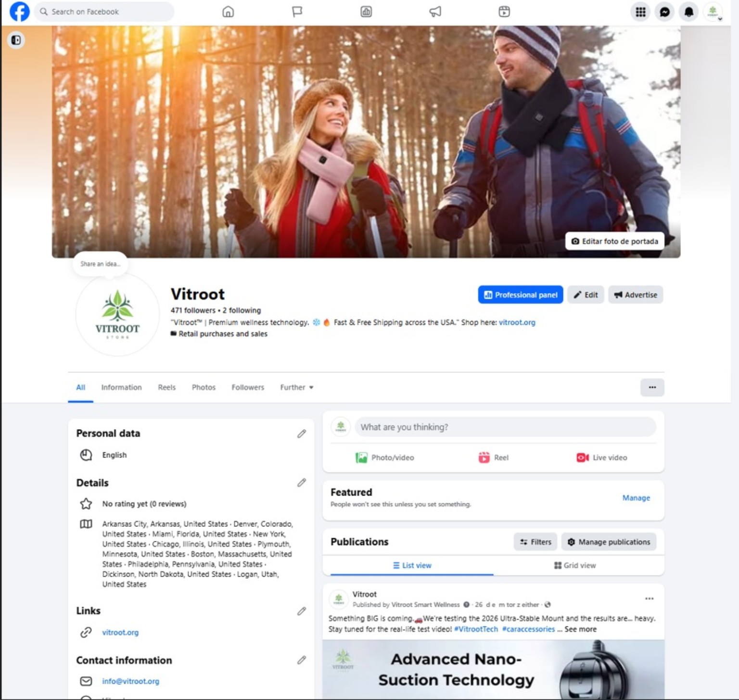Click #VitrootTech hashtag

476,629
